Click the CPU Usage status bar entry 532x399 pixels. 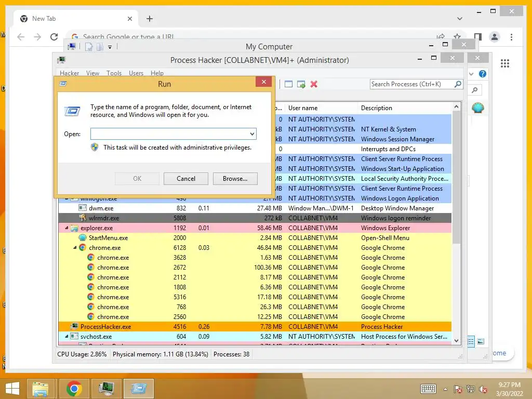[82, 354]
